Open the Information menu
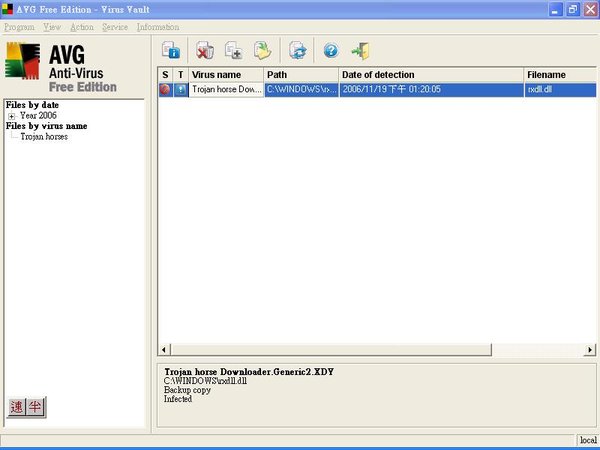The height and width of the screenshot is (450, 600). (158, 27)
